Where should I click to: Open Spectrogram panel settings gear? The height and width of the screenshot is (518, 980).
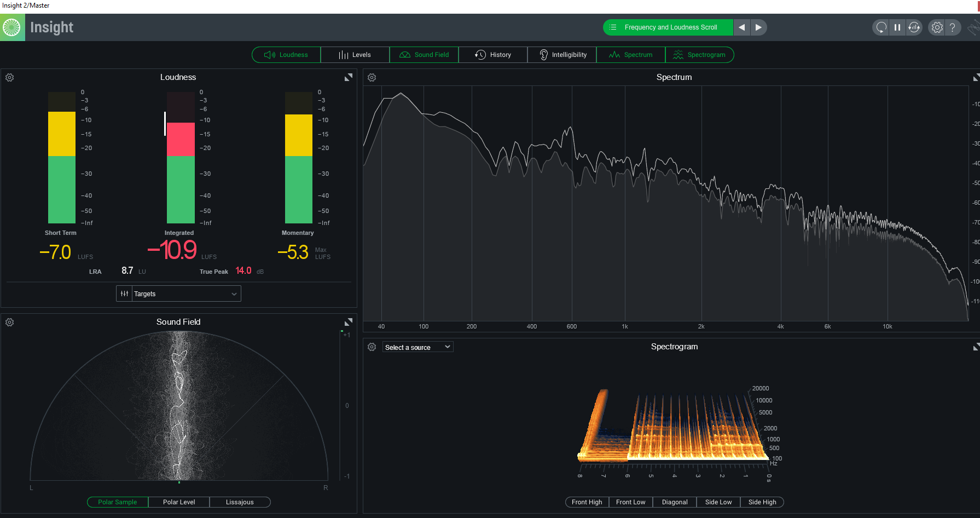(372, 347)
